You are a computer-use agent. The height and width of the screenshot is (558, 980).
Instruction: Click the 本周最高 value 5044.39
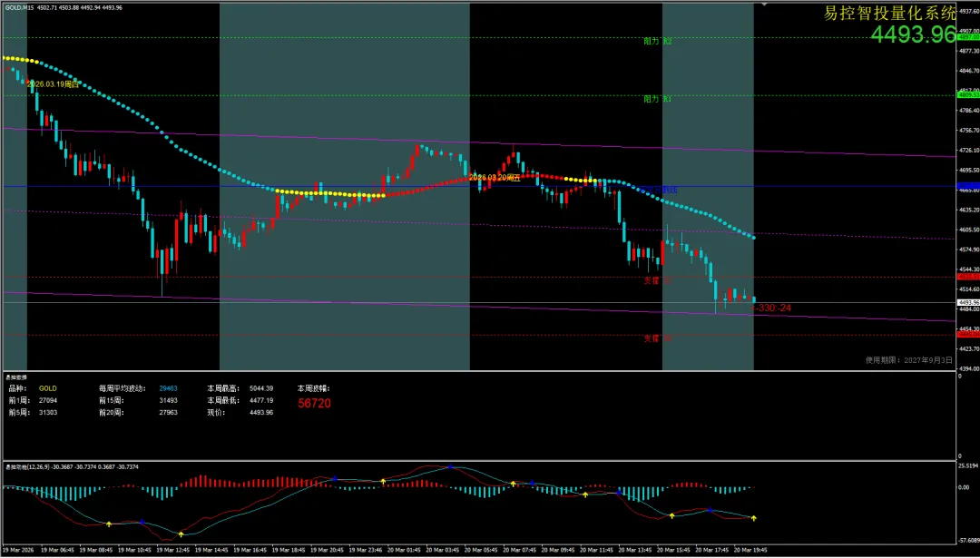click(261, 388)
